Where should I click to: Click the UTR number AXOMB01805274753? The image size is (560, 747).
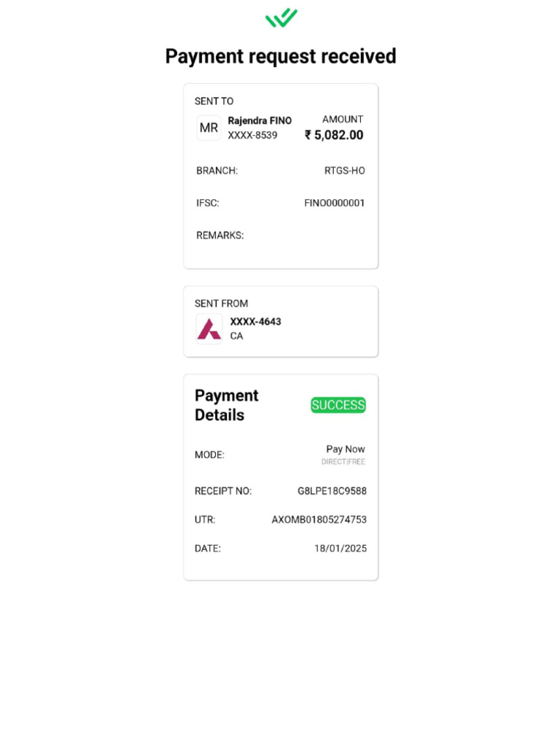[319, 519]
